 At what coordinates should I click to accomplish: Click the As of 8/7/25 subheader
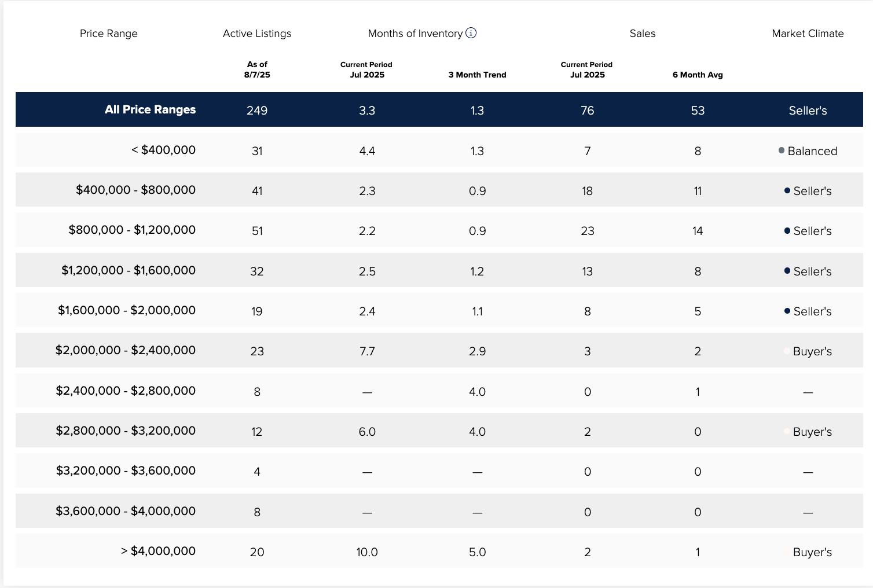point(257,69)
